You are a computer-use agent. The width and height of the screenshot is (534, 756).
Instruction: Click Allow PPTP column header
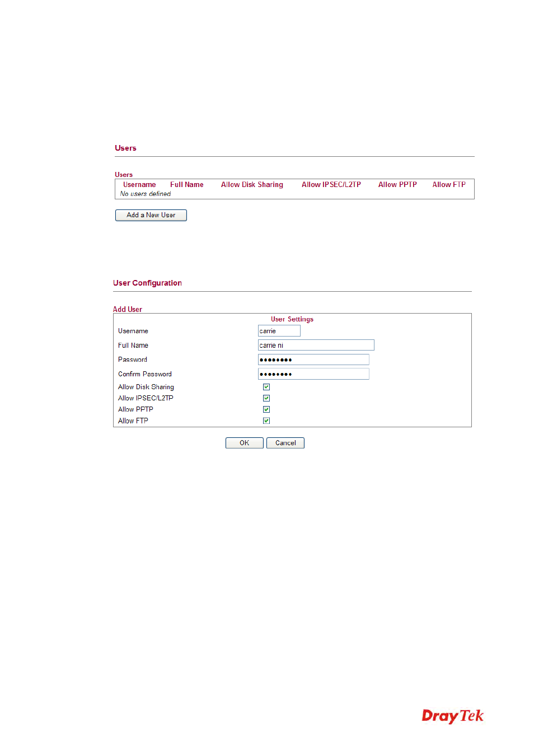pos(397,185)
